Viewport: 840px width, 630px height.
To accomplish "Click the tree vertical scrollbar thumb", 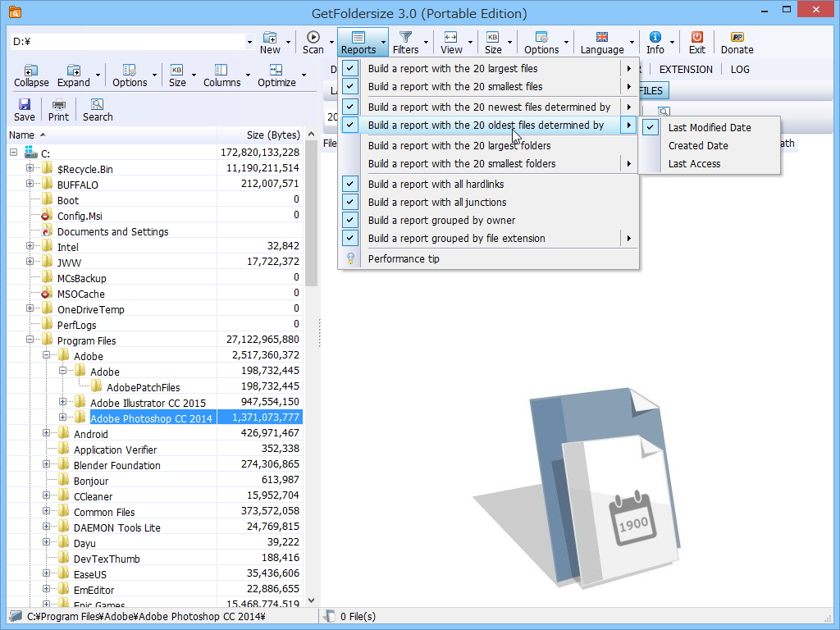I will click(x=311, y=214).
